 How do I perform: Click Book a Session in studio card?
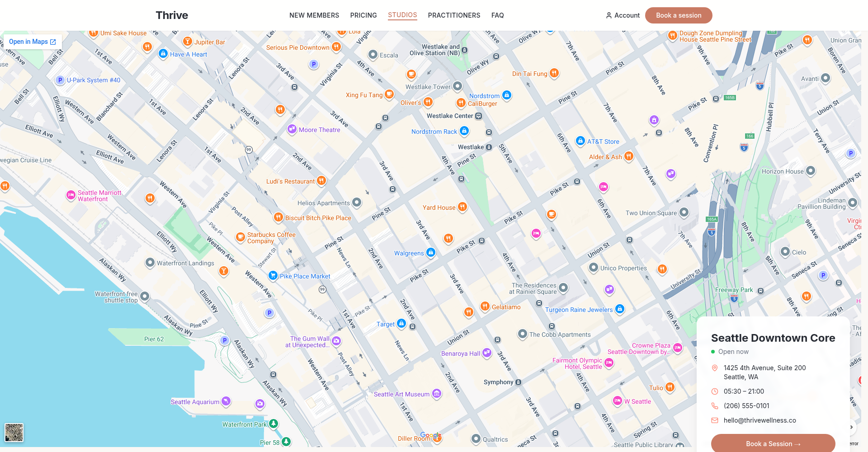[773, 443]
